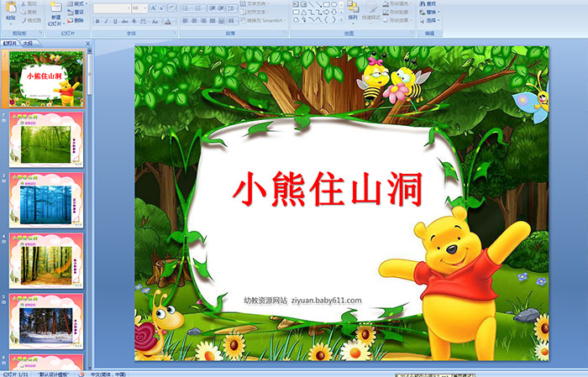Open the slide Layout (版式) dropdown
The image size is (588, 377).
(x=77, y=3)
